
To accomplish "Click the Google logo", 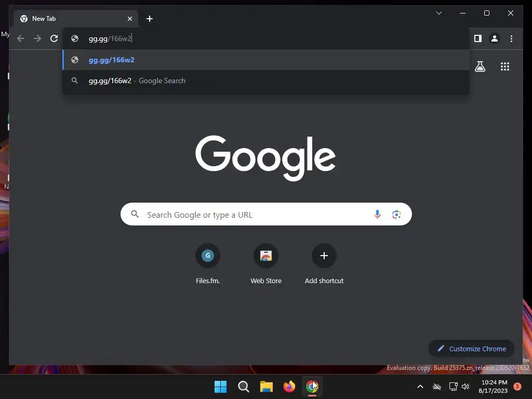I will (265, 158).
